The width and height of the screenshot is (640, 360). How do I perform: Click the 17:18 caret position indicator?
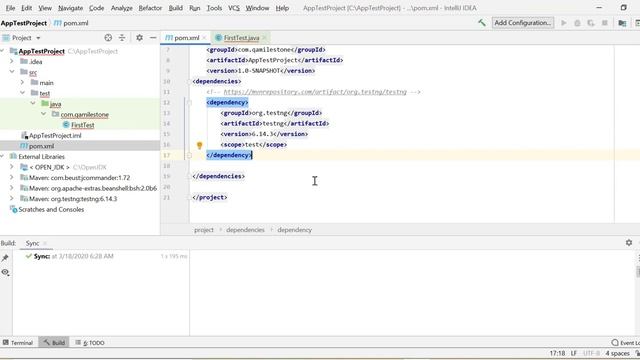[x=557, y=353]
